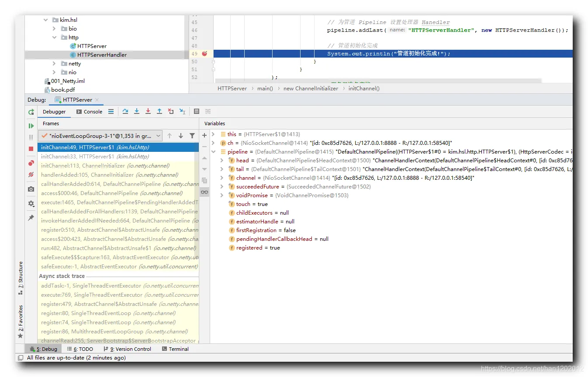Screen dimensions: 588x377
Task: Click the Step Over icon
Action: tap(125, 112)
